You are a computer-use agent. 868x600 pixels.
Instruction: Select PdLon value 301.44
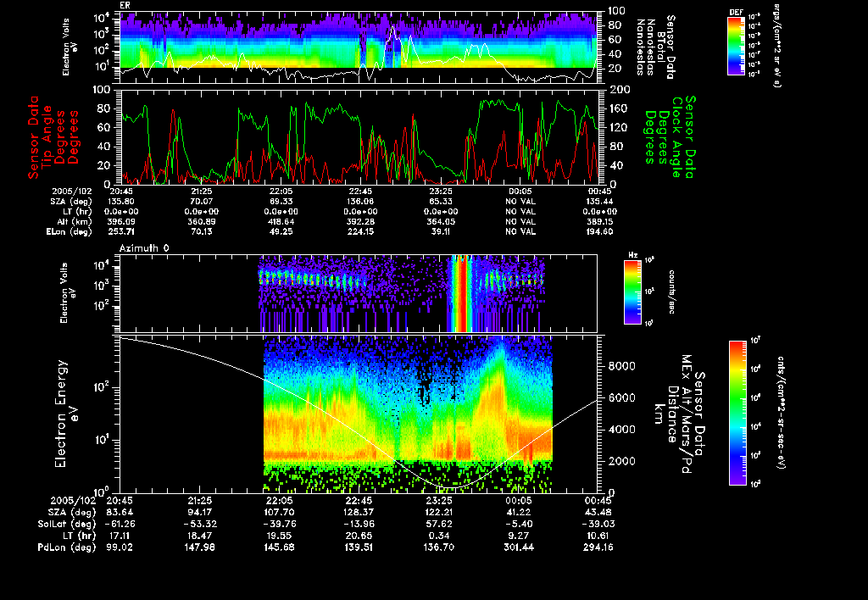tap(518, 547)
